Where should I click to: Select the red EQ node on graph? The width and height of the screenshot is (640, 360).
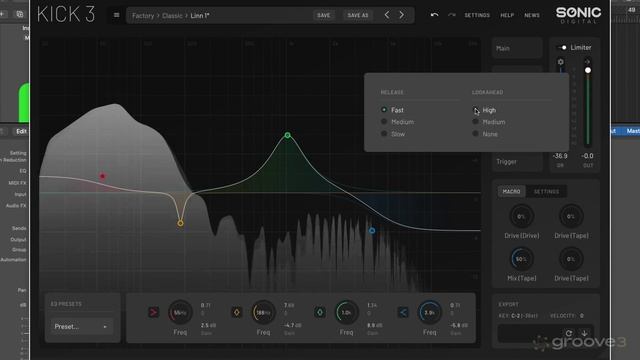pos(102,176)
